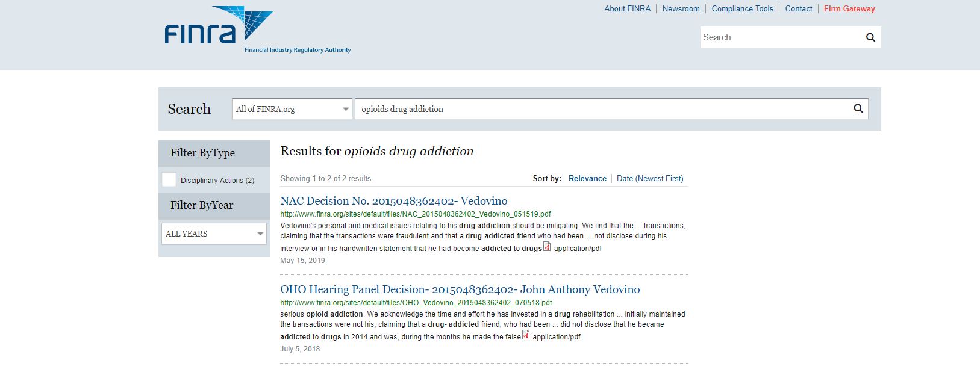Open OHO Hearing Panel Decision Vedovino result
The image size is (980, 387).
(460, 289)
